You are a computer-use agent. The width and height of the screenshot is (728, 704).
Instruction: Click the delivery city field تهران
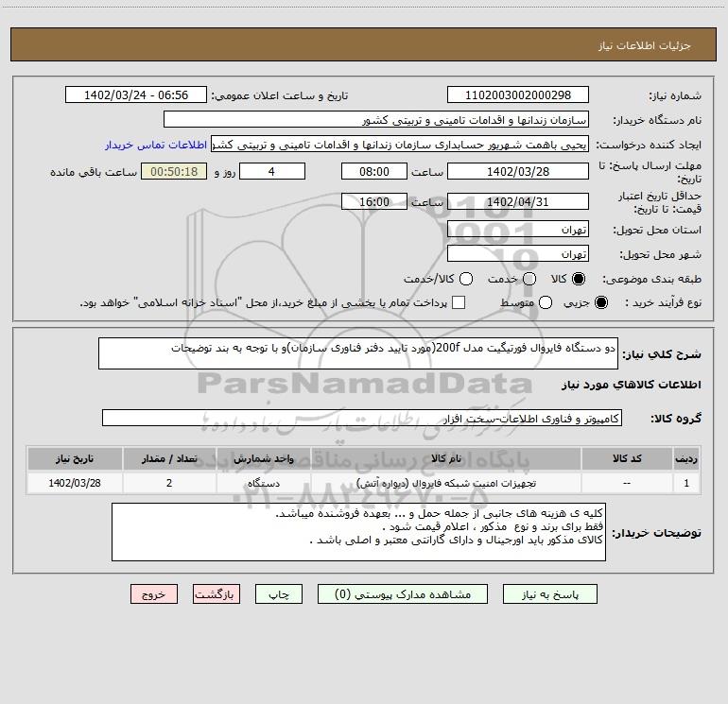(x=518, y=254)
